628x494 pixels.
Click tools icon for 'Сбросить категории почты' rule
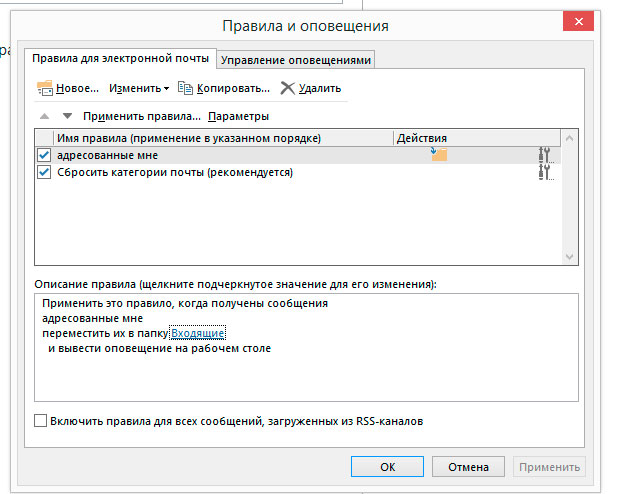tap(545, 172)
